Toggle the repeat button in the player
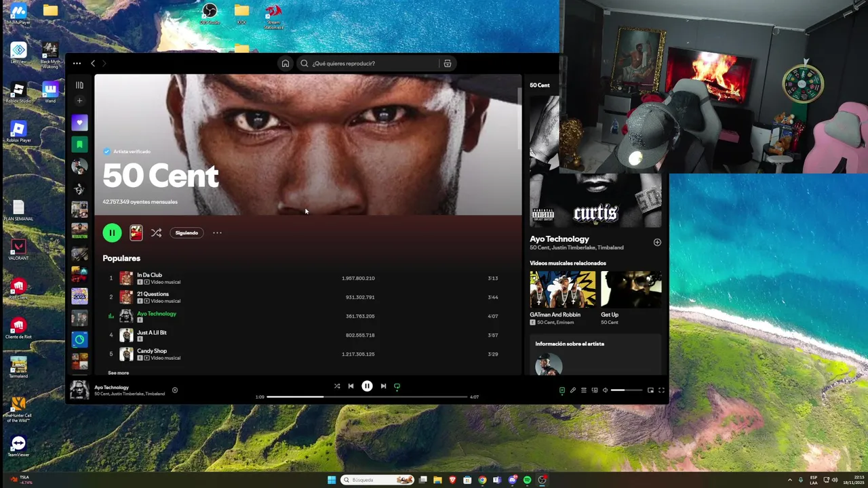868x488 pixels. (397, 386)
